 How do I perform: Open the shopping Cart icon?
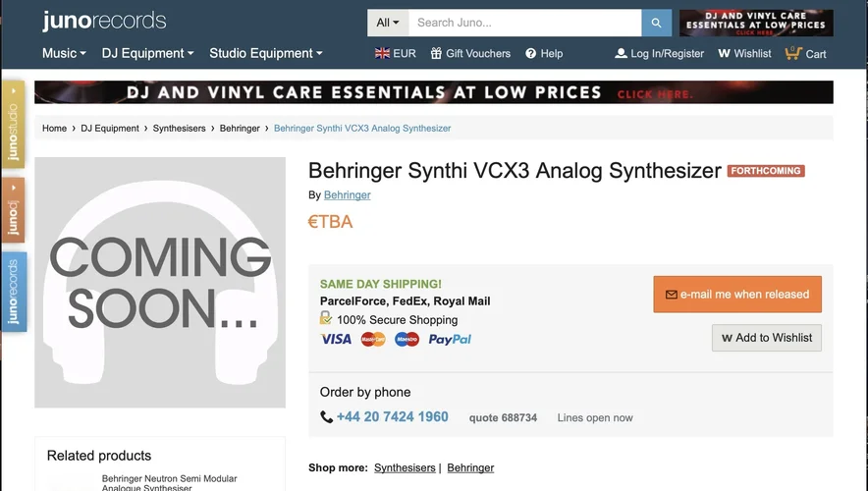click(x=793, y=53)
